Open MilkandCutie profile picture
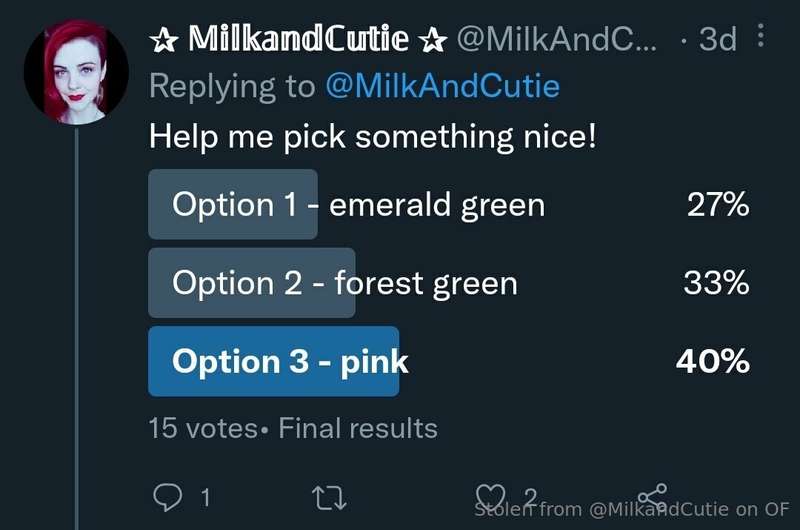This screenshot has height=530, width=800. pyautogui.click(x=76, y=72)
